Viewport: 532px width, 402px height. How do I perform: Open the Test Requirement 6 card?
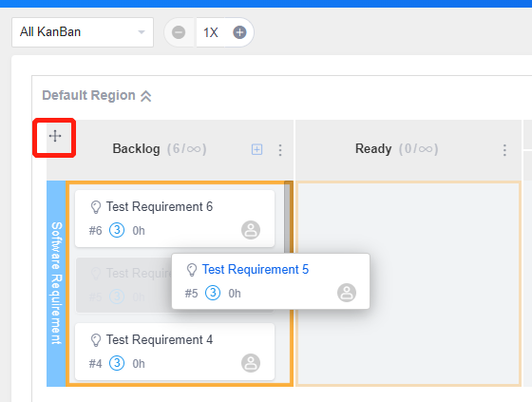pyautogui.click(x=175, y=219)
